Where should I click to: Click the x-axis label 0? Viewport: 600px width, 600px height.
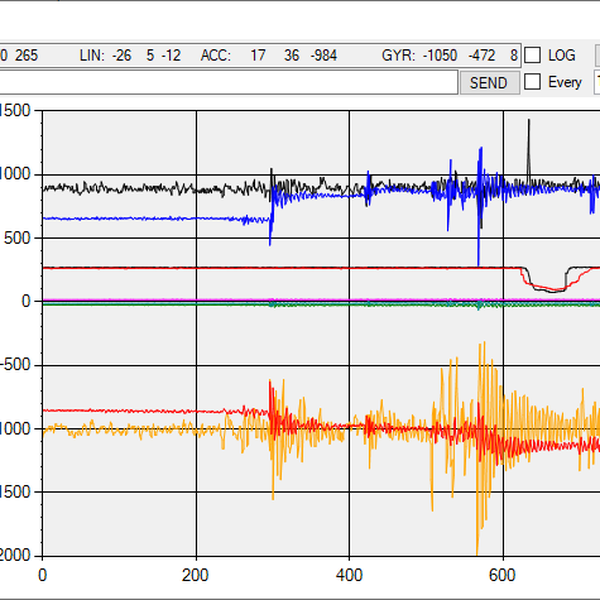click(42, 575)
